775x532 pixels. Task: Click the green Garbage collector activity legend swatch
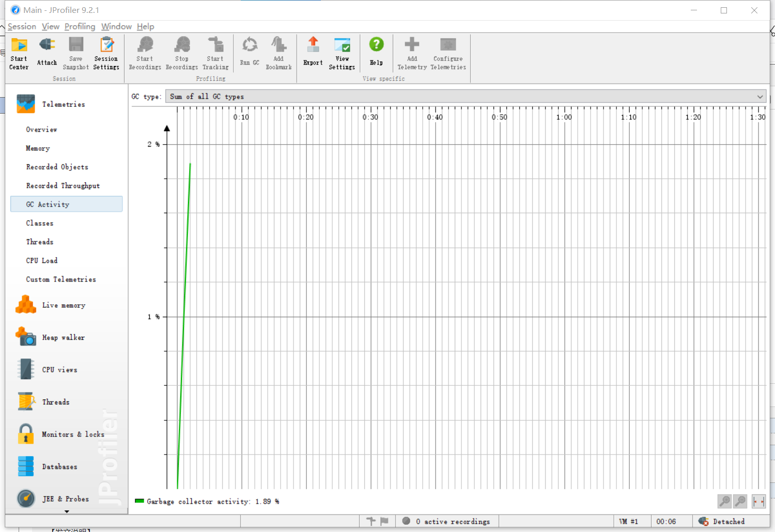[139, 501]
